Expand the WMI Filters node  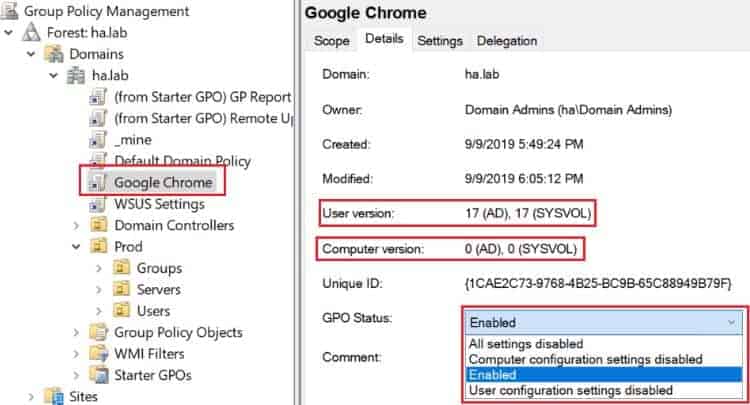[76, 354]
